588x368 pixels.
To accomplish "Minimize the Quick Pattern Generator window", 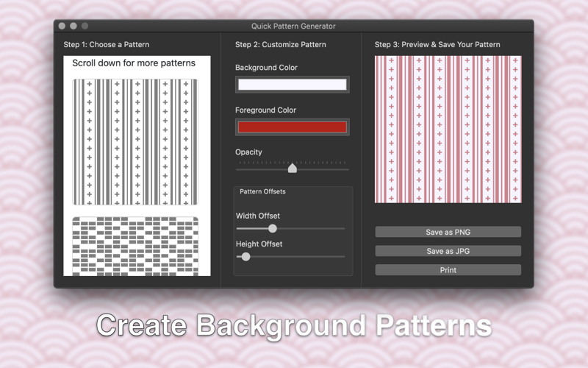I will 73,26.
